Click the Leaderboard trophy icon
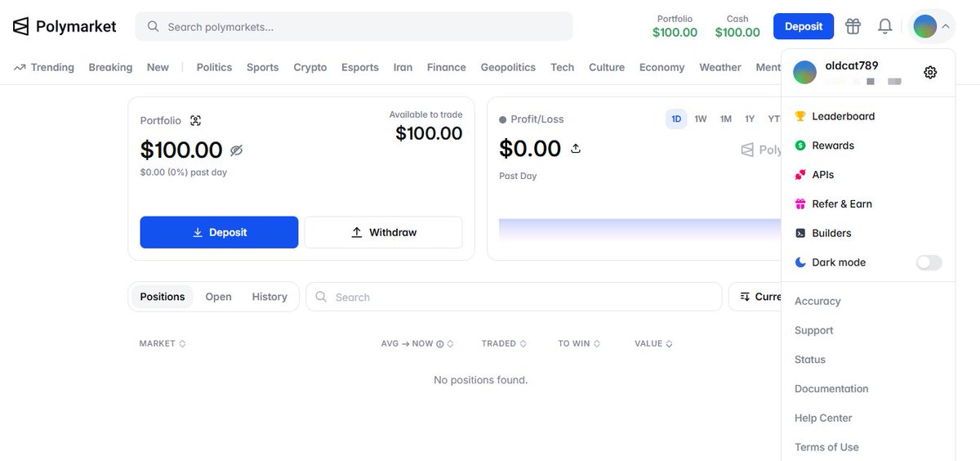Viewport: 980px width, 461px height. pyautogui.click(x=800, y=116)
